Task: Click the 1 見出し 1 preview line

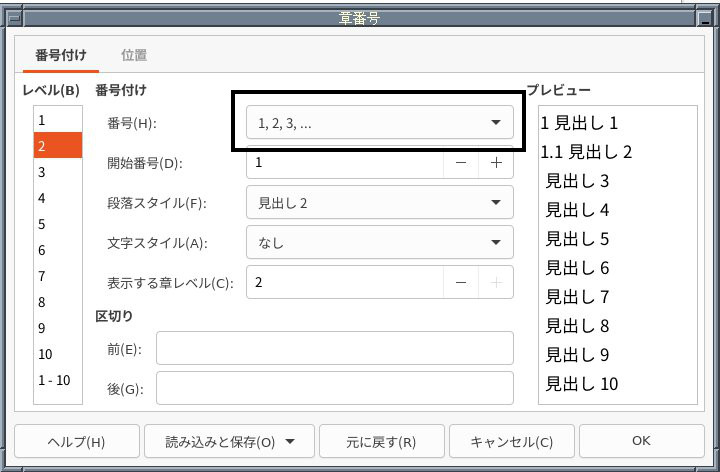Action: 579,123
